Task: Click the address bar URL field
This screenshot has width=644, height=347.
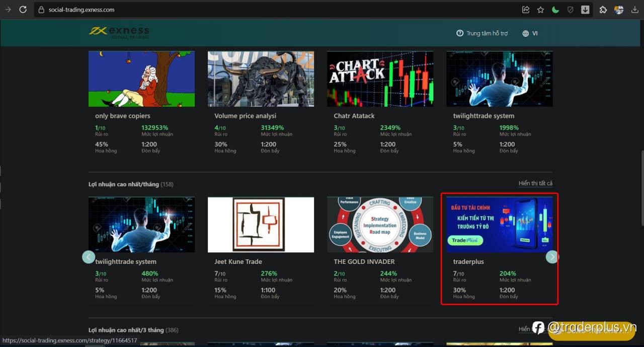Action: (x=277, y=10)
